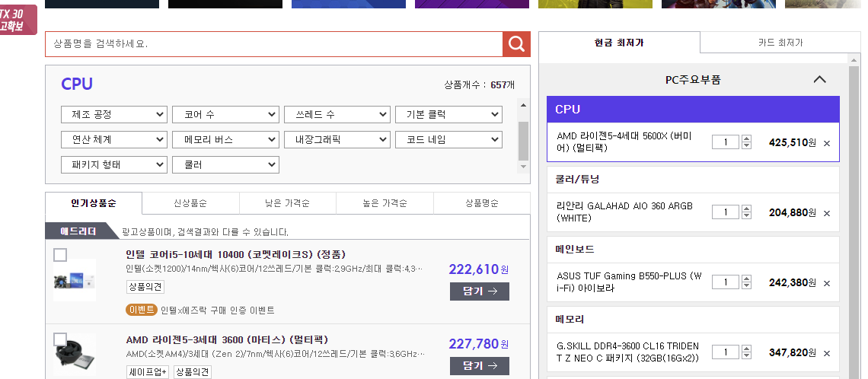Select the 높은 가격순 sort tab

pos(385,203)
